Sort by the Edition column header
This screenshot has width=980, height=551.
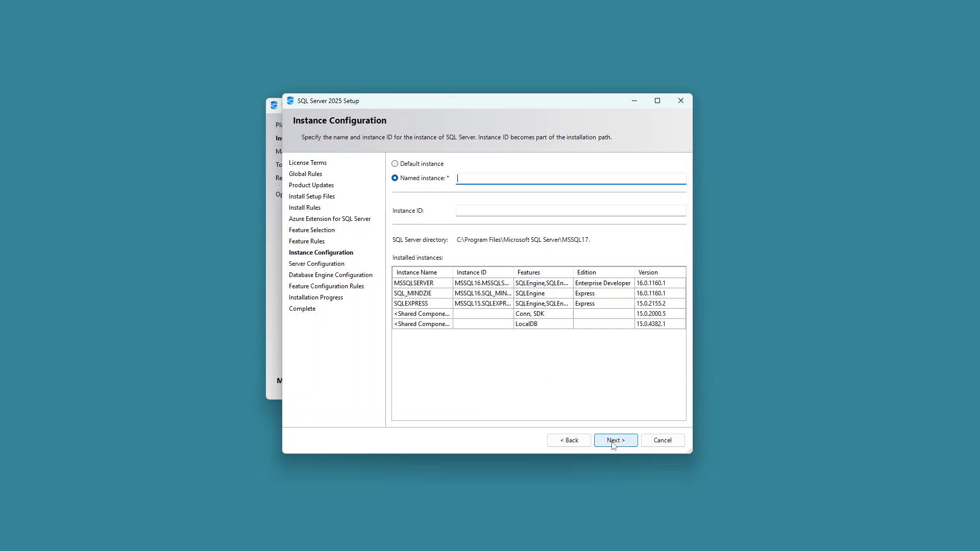[x=604, y=272]
